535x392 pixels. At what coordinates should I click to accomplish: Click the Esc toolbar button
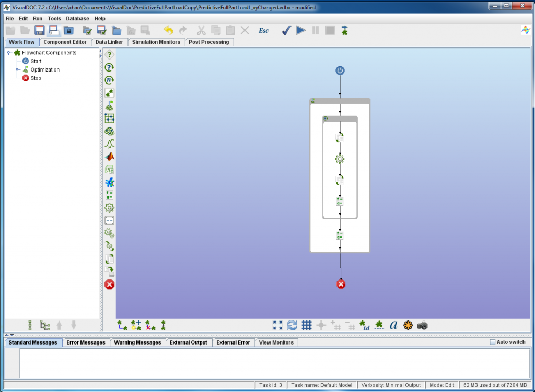tap(263, 30)
